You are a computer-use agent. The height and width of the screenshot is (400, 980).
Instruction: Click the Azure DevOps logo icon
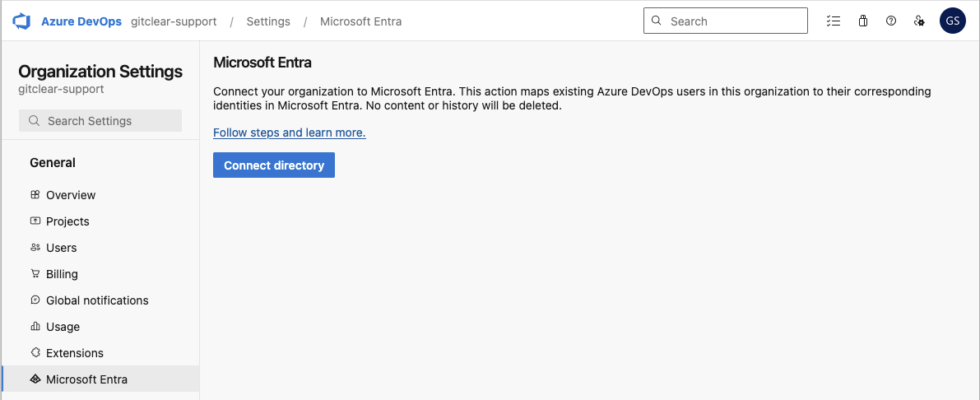(x=21, y=21)
